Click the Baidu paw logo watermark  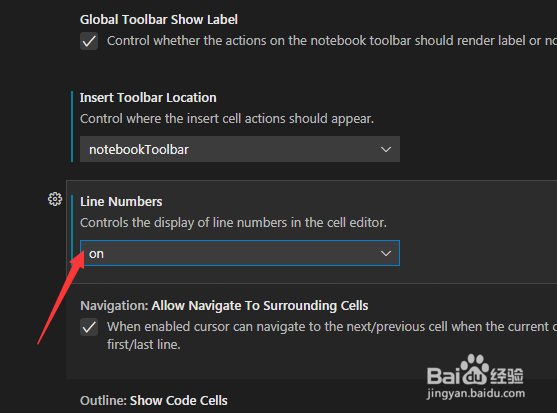point(474,370)
